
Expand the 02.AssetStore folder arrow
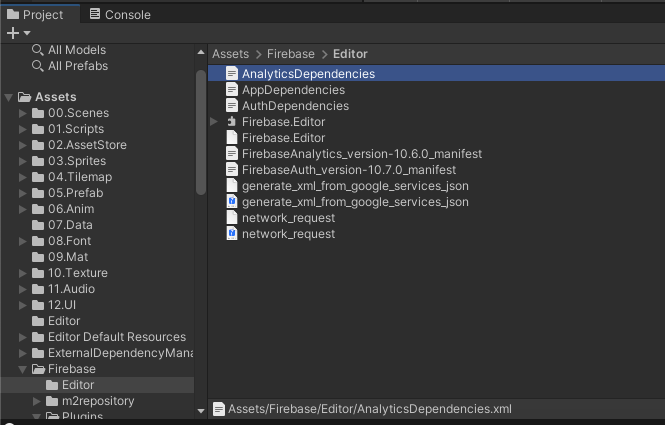23,145
